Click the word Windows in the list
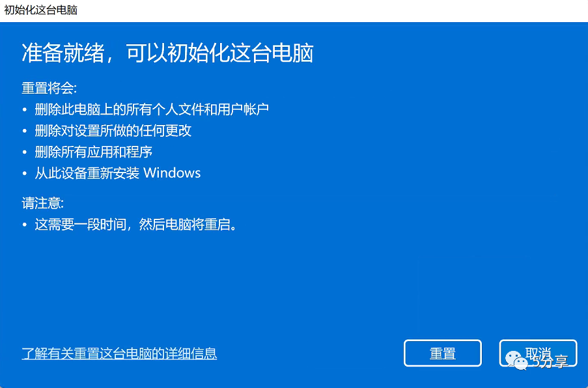The image size is (588, 388). click(172, 173)
